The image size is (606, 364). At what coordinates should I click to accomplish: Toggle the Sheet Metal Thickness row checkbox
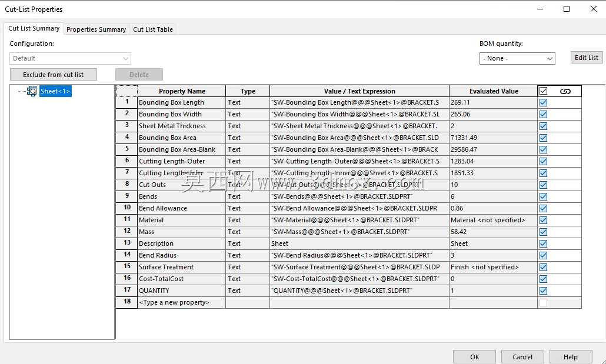pos(544,126)
